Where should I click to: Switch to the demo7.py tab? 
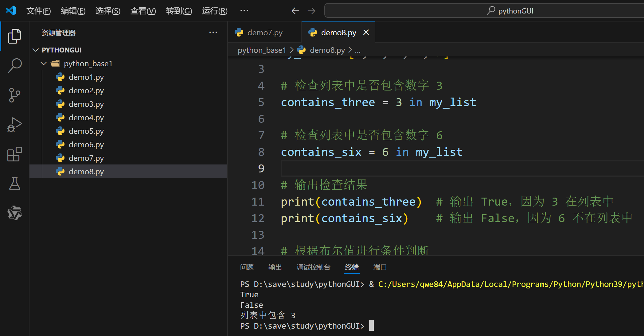[264, 32]
